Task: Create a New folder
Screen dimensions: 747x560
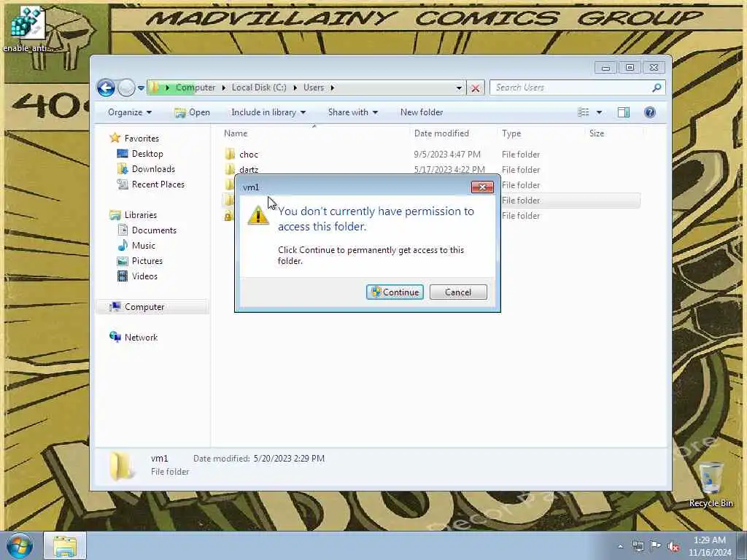Action: [x=422, y=112]
